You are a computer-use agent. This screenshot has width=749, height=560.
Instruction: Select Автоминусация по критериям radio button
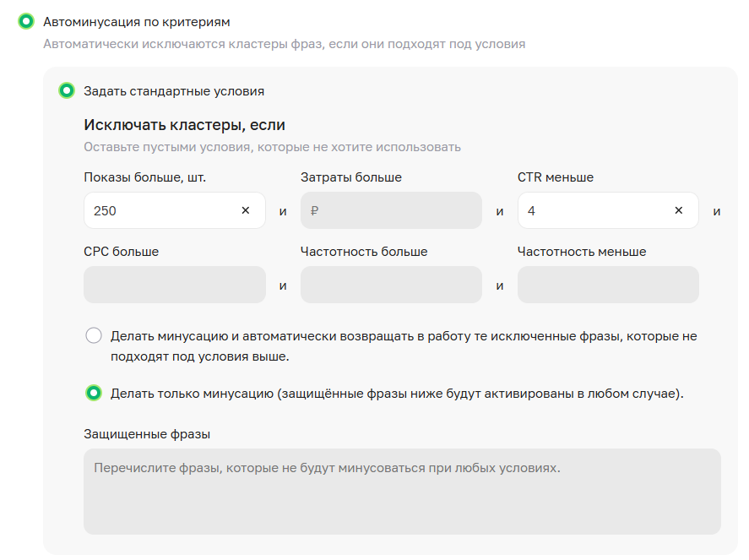26,21
